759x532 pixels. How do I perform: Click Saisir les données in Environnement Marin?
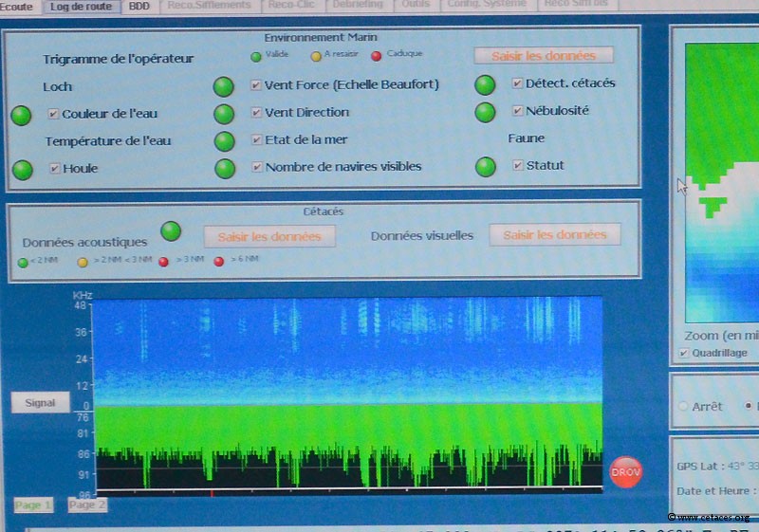pyautogui.click(x=544, y=56)
